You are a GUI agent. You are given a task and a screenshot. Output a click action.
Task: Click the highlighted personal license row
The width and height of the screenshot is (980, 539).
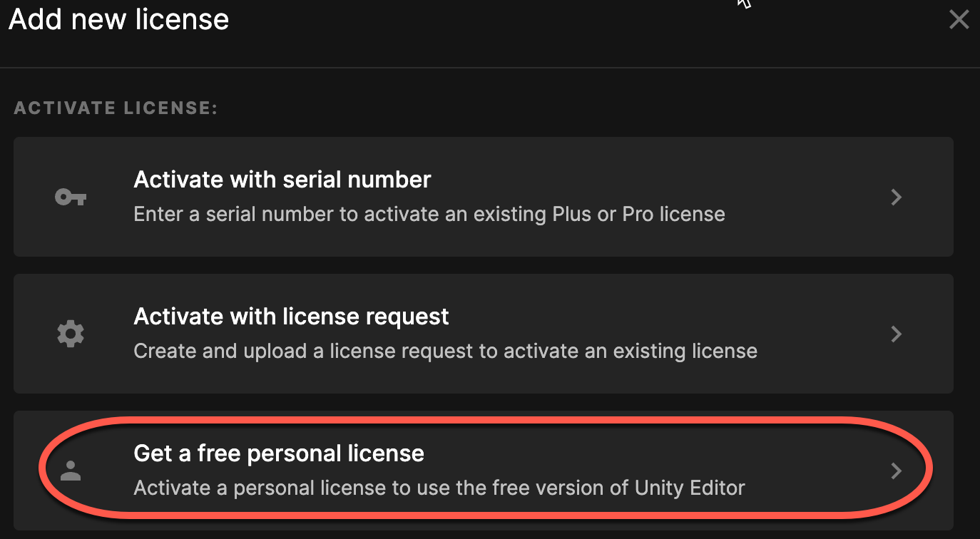coord(482,470)
